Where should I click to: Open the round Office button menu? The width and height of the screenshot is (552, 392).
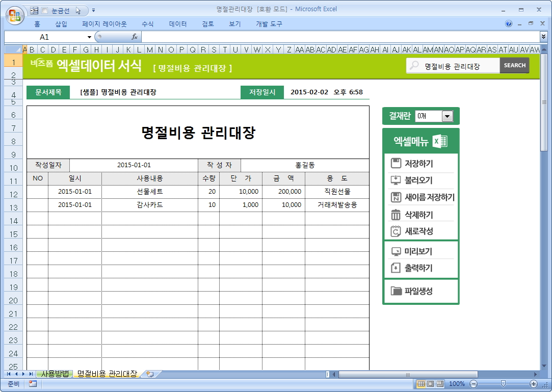tap(15, 15)
